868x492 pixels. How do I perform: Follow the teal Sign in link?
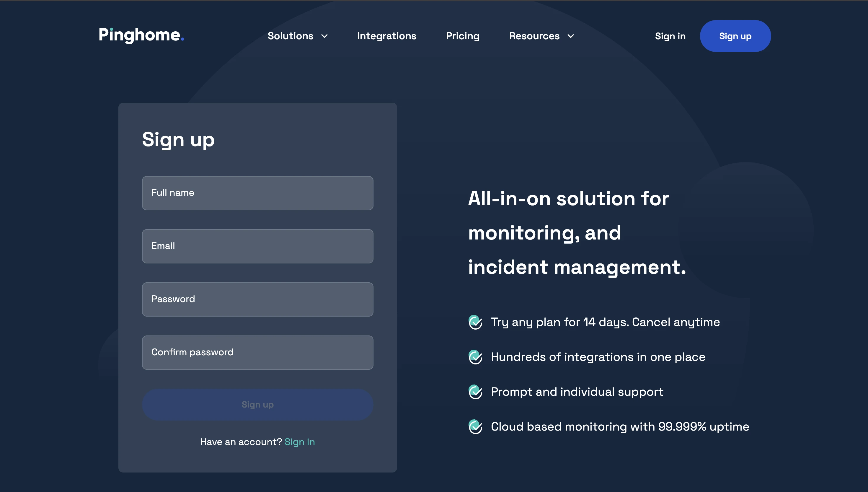click(299, 442)
